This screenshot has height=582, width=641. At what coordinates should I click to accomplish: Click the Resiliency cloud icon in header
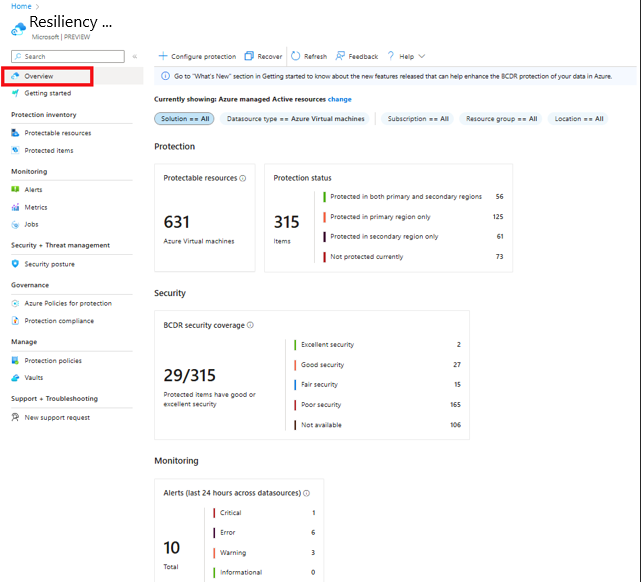click(18, 29)
